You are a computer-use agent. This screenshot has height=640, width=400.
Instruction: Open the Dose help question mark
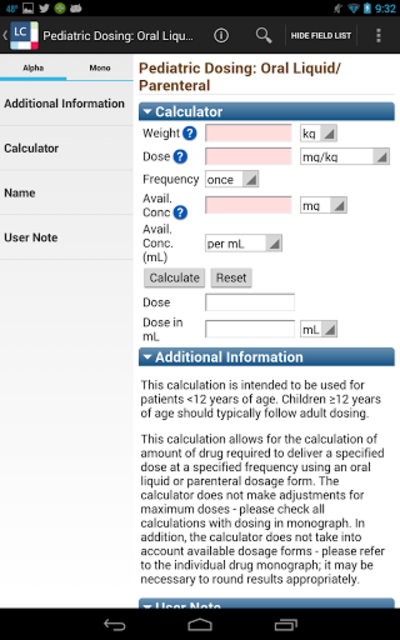pos(180,157)
